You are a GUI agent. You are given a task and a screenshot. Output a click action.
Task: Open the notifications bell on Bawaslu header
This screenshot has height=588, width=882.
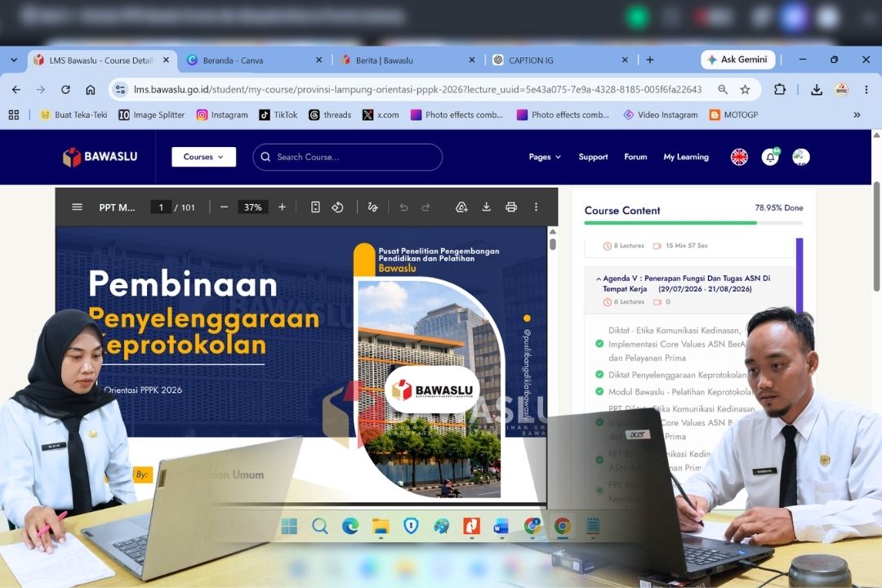pyautogui.click(x=770, y=157)
